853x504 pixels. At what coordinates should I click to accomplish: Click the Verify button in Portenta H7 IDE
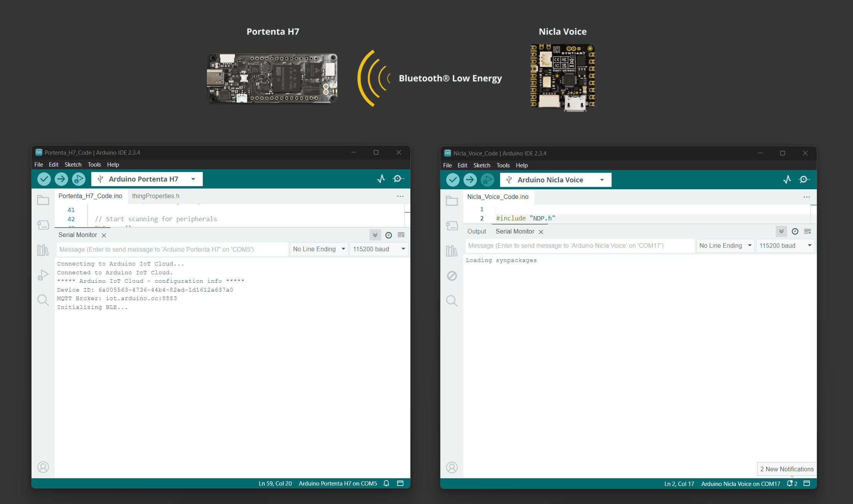pos(44,179)
